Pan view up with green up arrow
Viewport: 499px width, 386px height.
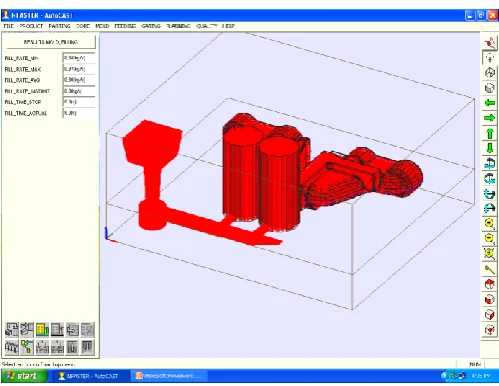490,133
